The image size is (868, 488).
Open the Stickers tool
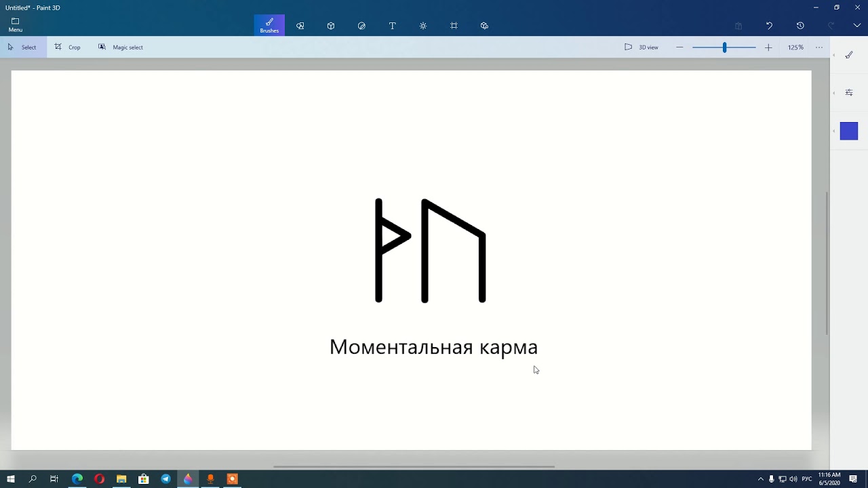click(x=361, y=26)
